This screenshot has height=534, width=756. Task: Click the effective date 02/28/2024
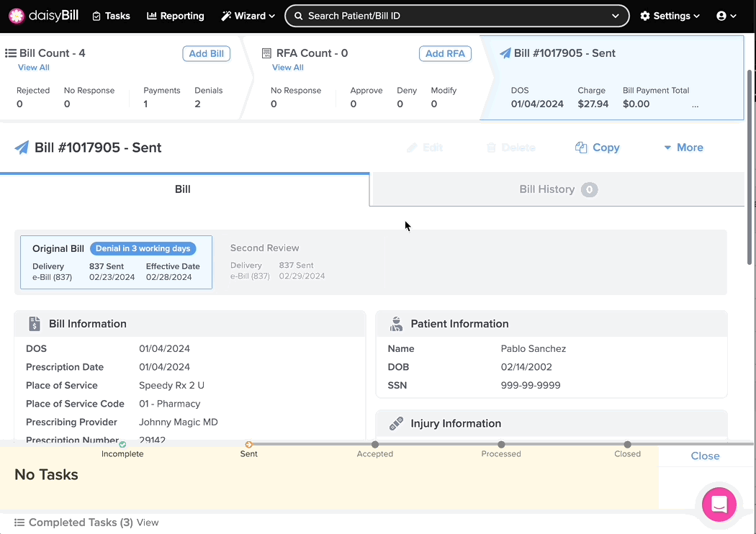click(168, 277)
